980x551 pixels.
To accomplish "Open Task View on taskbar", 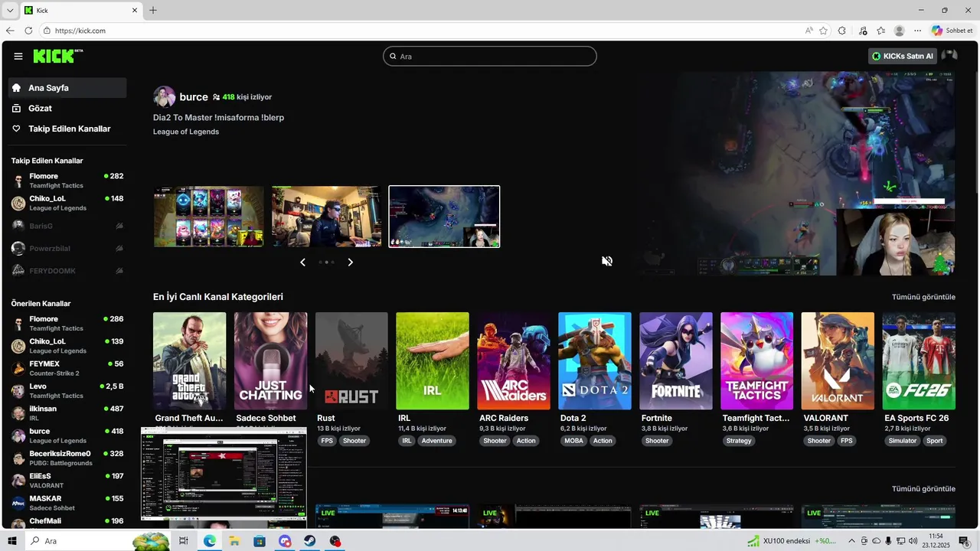I will click(184, 541).
